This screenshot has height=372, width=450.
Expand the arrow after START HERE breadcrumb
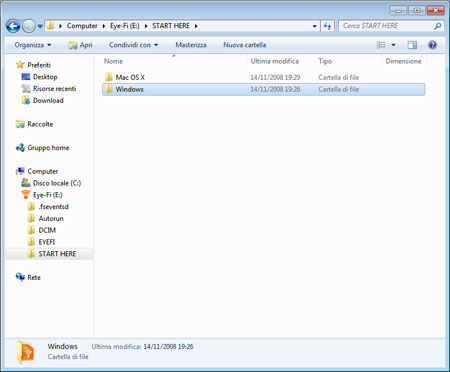coord(196,26)
